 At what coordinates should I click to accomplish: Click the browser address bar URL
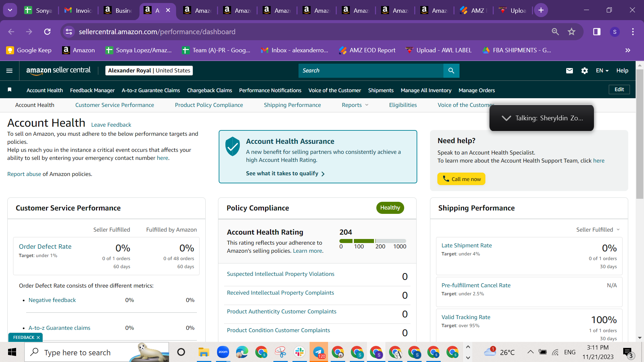click(x=157, y=32)
